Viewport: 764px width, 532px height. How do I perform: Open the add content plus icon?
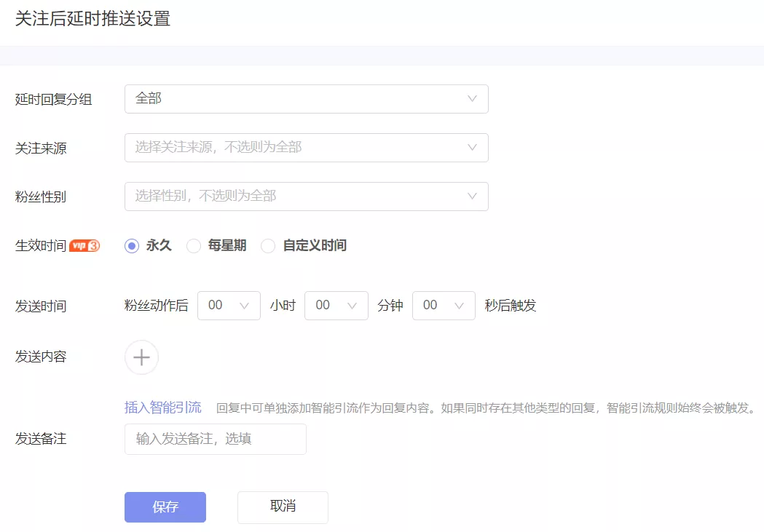(141, 357)
